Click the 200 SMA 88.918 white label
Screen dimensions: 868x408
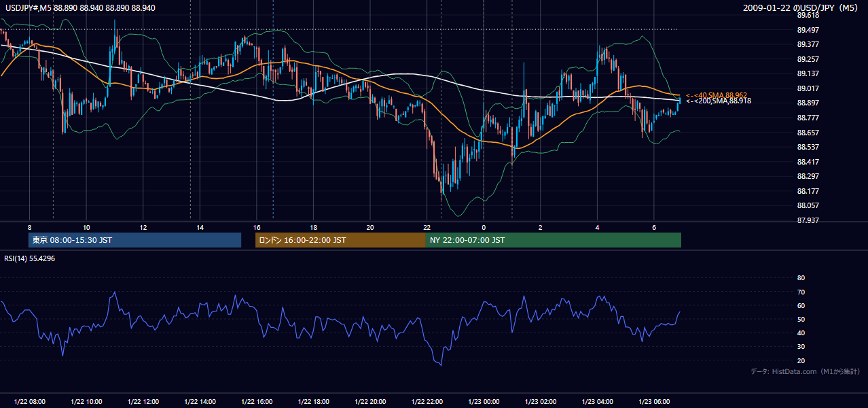[x=719, y=101]
